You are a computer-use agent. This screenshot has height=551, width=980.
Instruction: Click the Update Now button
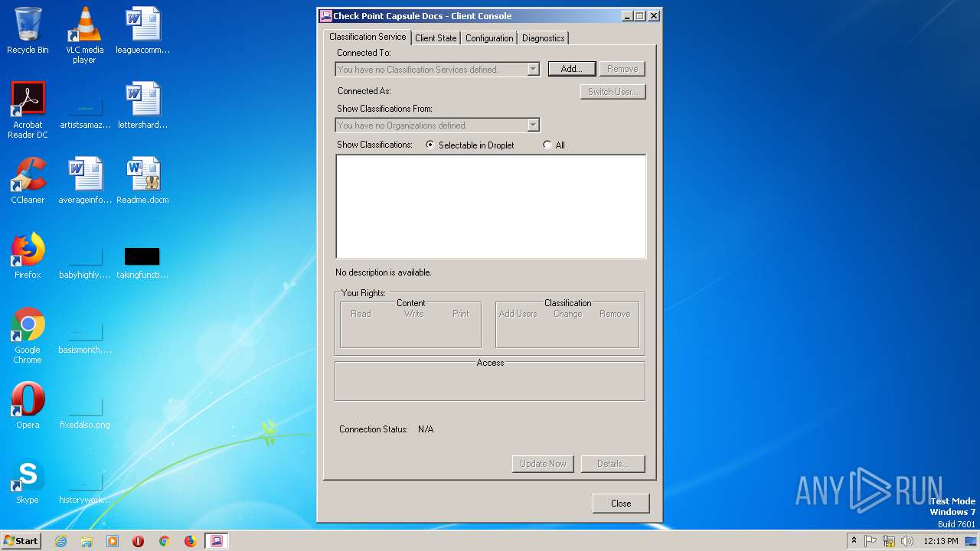coord(543,464)
